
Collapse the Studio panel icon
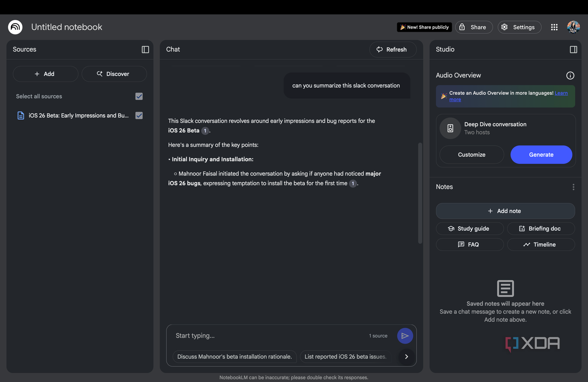(574, 49)
